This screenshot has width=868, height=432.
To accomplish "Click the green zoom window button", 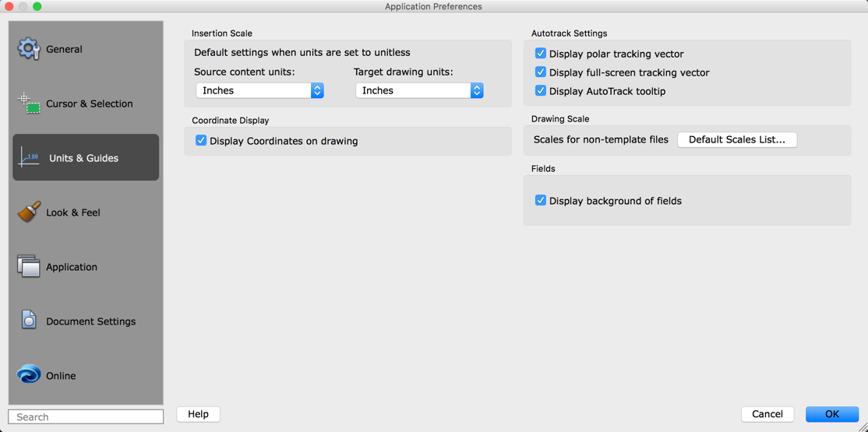I will pyautogui.click(x=37, y=6).
